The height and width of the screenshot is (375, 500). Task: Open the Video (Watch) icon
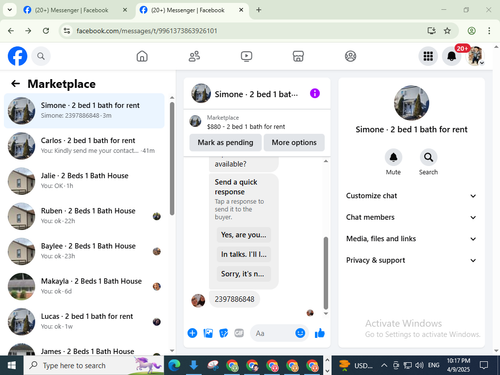pos(246,56)
